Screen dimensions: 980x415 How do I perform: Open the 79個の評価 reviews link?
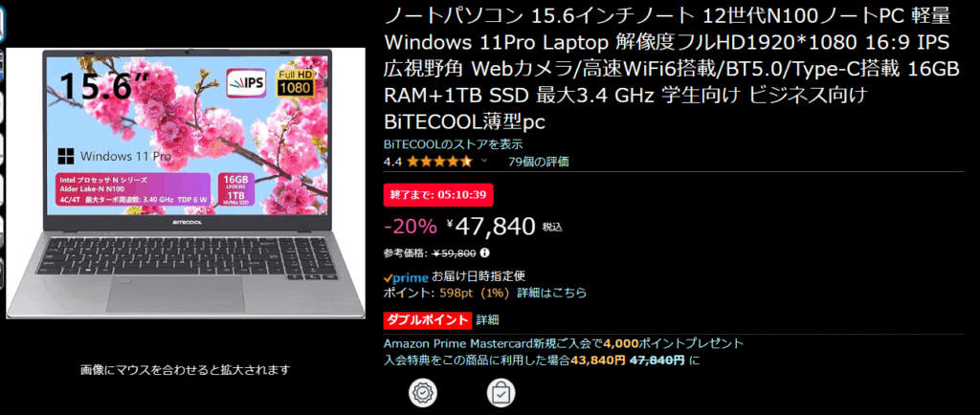[x=539, y=163]
